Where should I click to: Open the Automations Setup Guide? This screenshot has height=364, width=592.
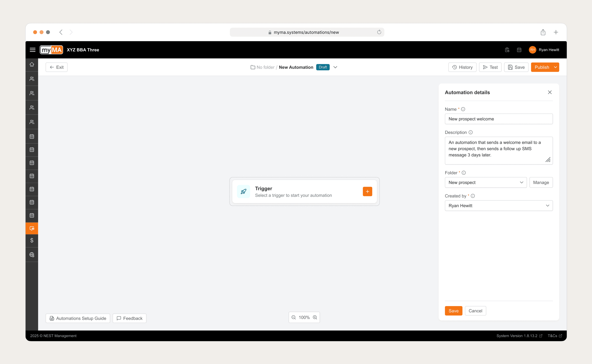pyautogui.click(x=78, y=318)
